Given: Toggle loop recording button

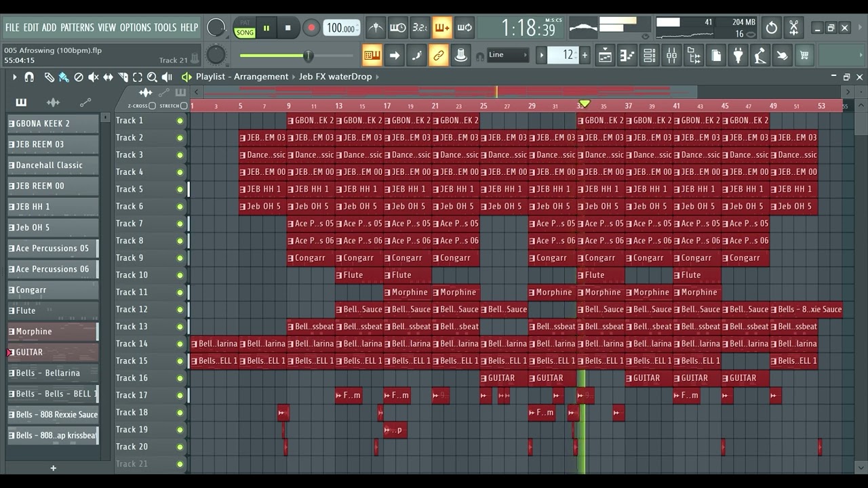Looking at the screenshot, I should (465, 28).
